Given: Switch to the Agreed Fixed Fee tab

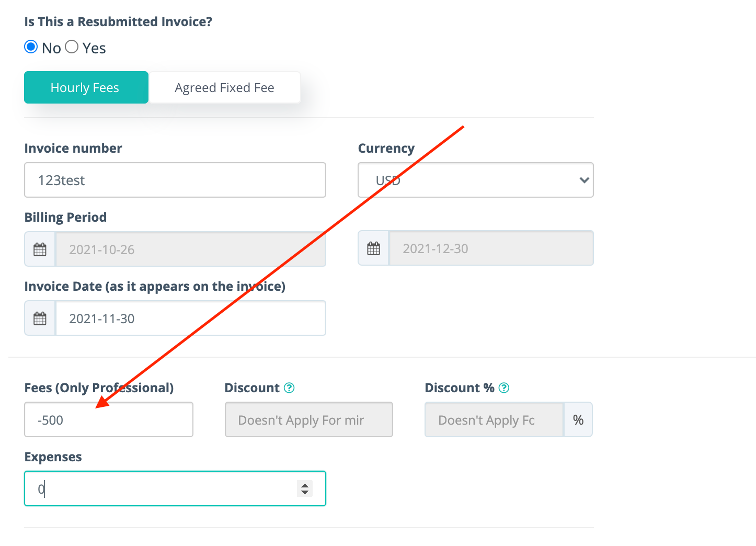Looking at the screenshot, I should [224, 87].
